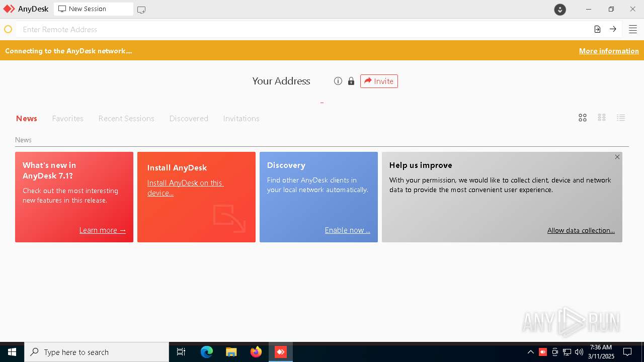The image size is (644, 362).
Task: Switch to large tiles view
Action: [583, 118]
